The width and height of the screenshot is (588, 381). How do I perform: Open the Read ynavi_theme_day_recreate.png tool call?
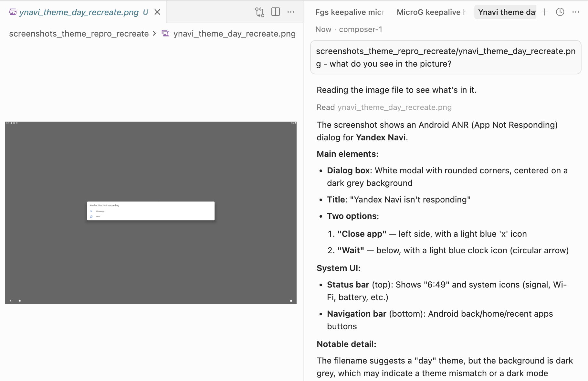[384, 107]
